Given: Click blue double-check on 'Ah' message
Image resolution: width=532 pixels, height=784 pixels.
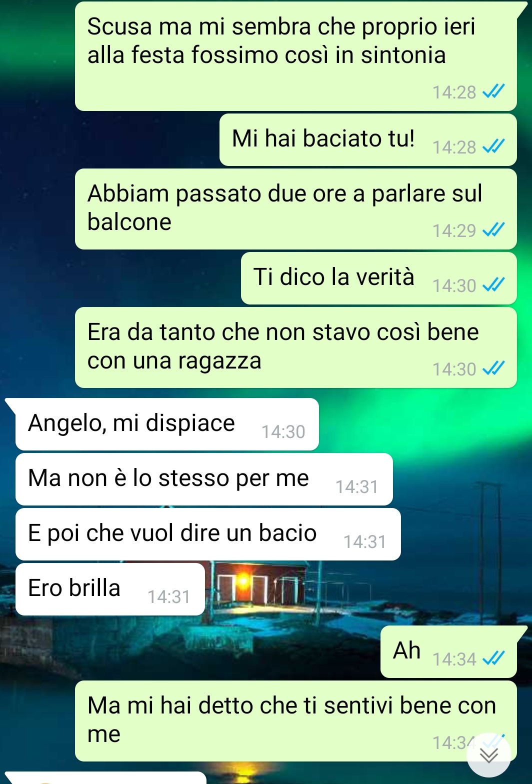Looking at the screenshot, I should click(493, 659).
